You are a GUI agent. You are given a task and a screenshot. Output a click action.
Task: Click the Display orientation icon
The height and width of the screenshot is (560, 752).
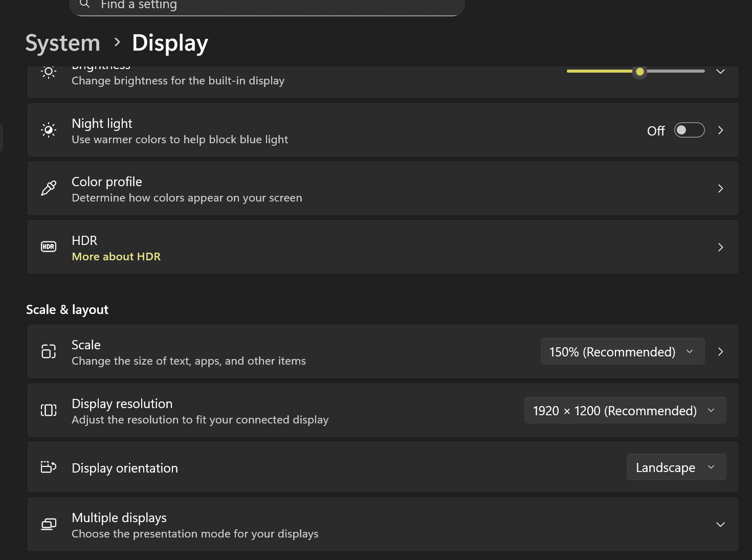pyautogui.click(x=49, y=467)
